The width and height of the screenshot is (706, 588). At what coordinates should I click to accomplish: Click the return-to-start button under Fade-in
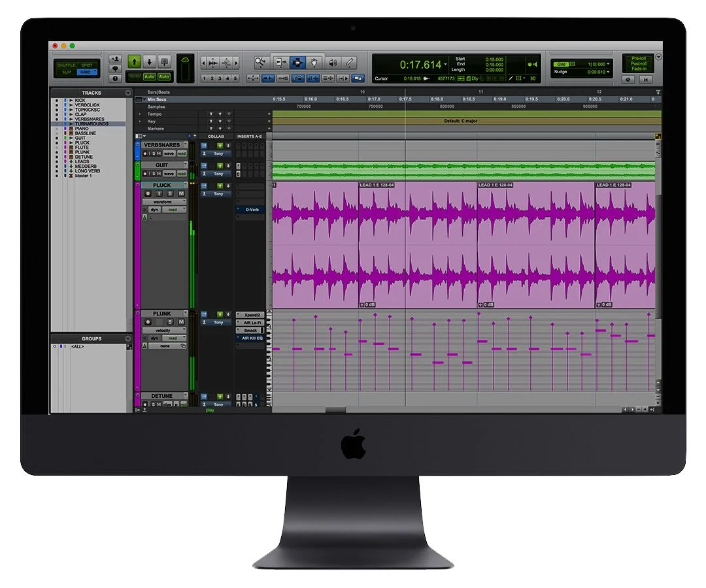point(646,79)
